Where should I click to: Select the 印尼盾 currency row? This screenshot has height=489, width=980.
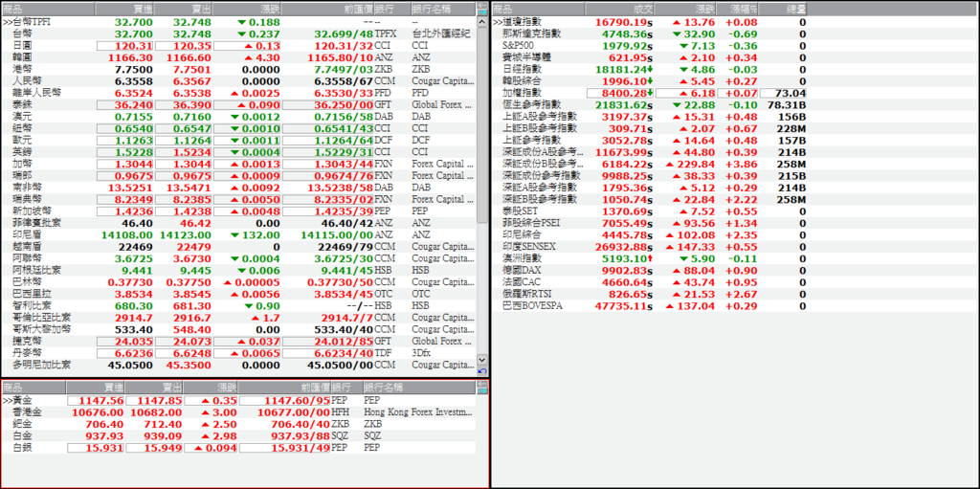point(238,235)
